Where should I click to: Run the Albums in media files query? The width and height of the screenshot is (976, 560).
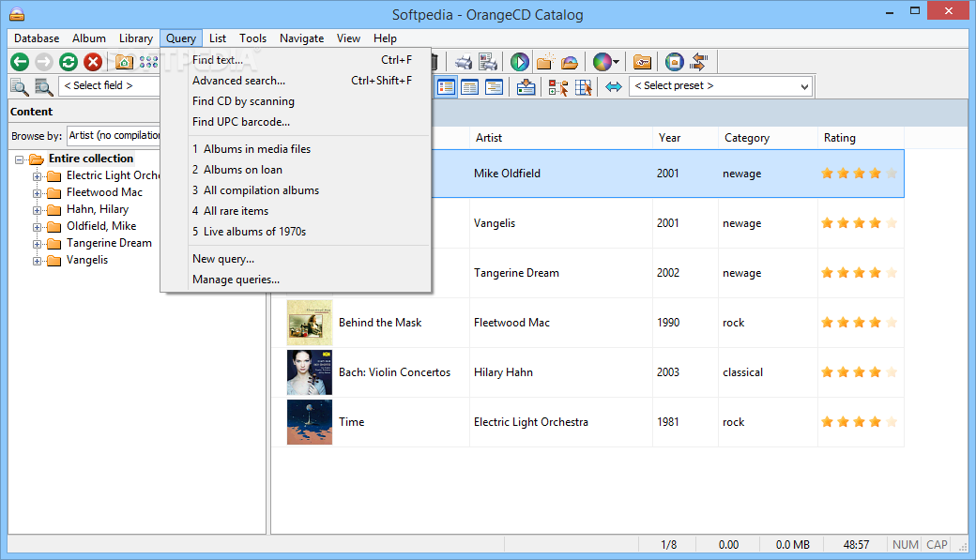click(297, 149)
